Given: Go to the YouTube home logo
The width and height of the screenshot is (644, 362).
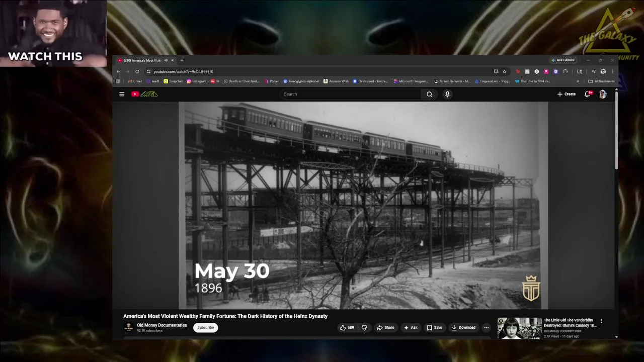Looking at the screenshot, I should pos(145,94).
